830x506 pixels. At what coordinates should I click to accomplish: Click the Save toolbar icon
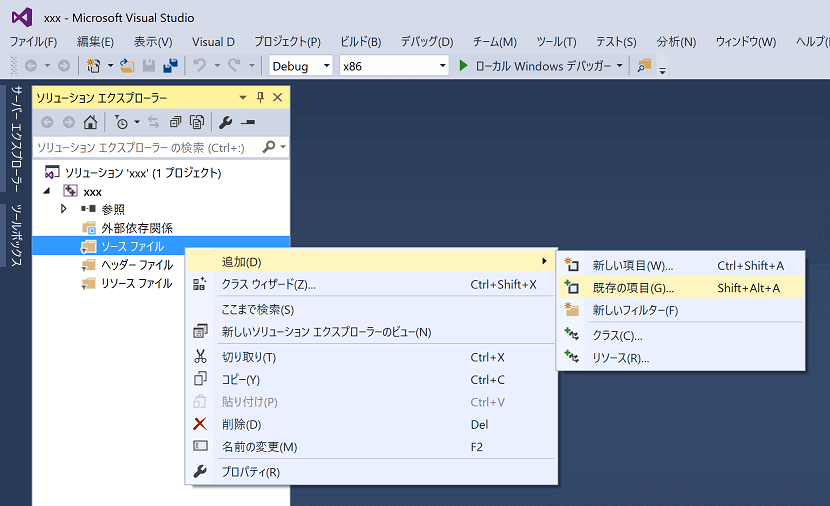[x=149, y=66]
